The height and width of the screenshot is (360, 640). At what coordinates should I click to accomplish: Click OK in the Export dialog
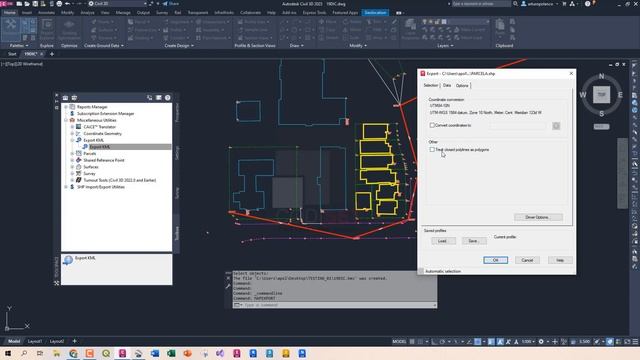[496, 260]
